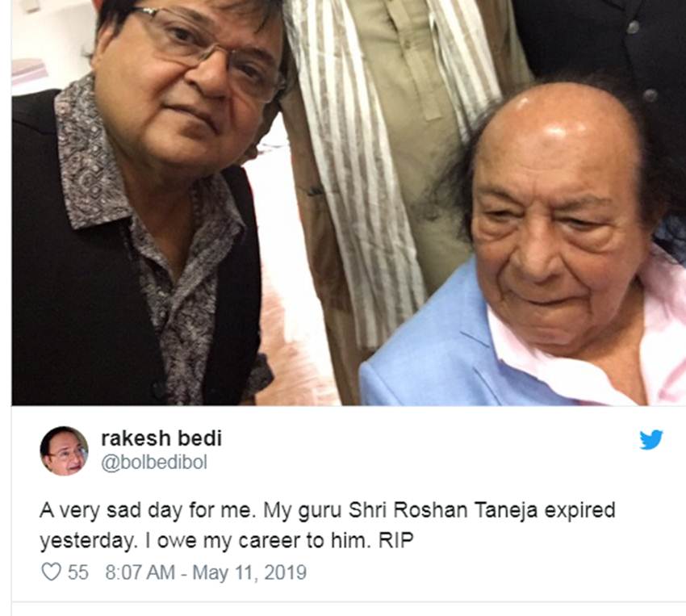The width and height of the screenshot is (686, 616).
Task: Click the 55 likes count
Action: pos(77,572)
